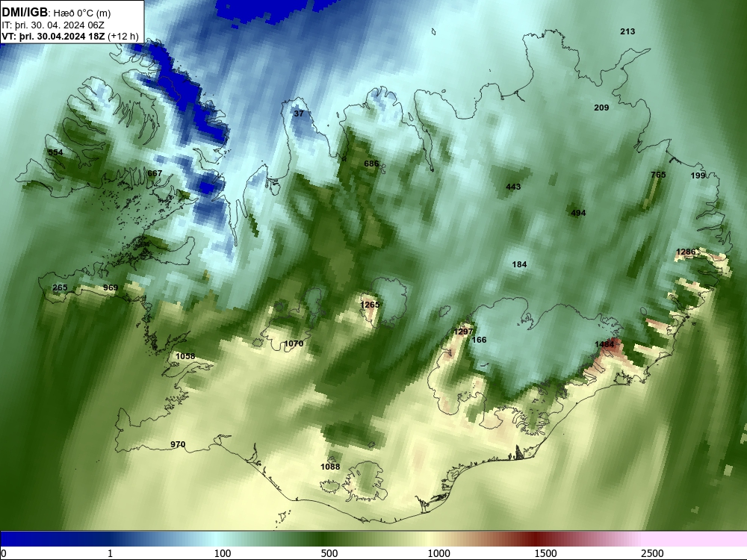This screenshot has height=560, width=747.
Task: Click the 184 value in the central highlands
Action: (x=519, y=264)
